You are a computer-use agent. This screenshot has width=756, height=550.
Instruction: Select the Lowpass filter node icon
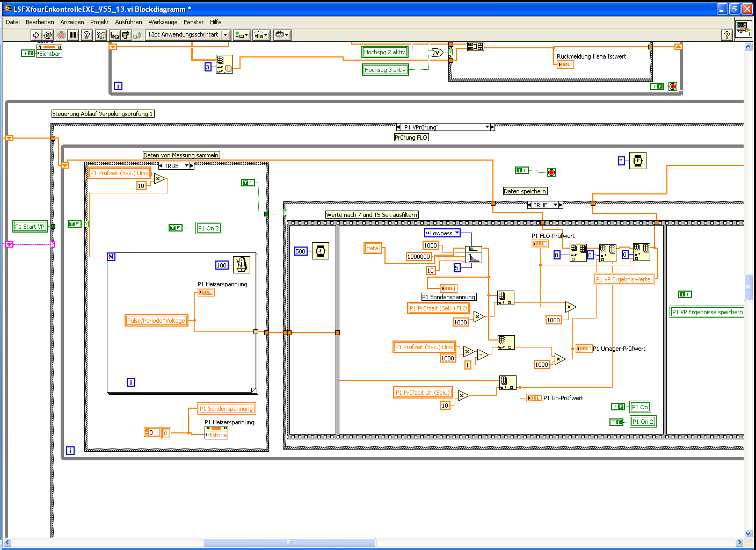[x=473, y=255]
